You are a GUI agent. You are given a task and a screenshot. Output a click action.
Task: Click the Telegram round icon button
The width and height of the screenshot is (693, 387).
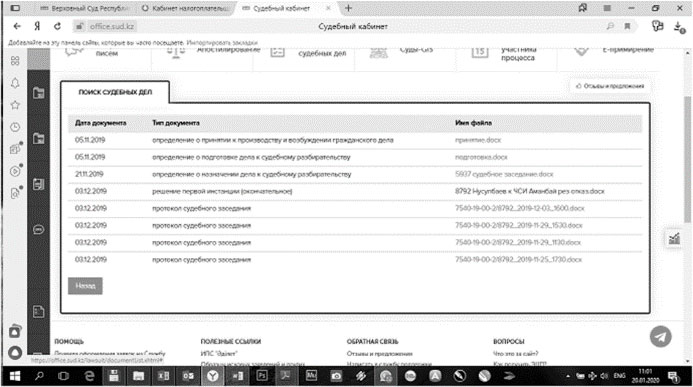(x=660, y=337)
